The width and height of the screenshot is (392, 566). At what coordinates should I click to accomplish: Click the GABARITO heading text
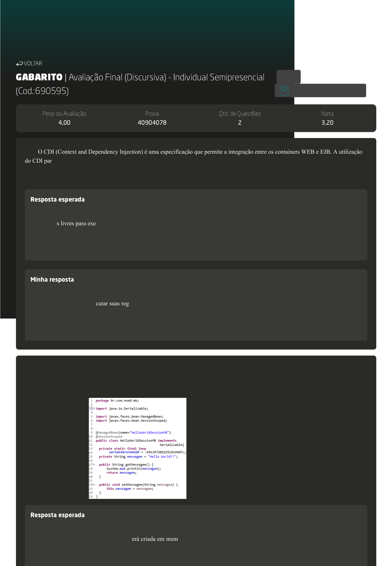(x=39, y=77)
